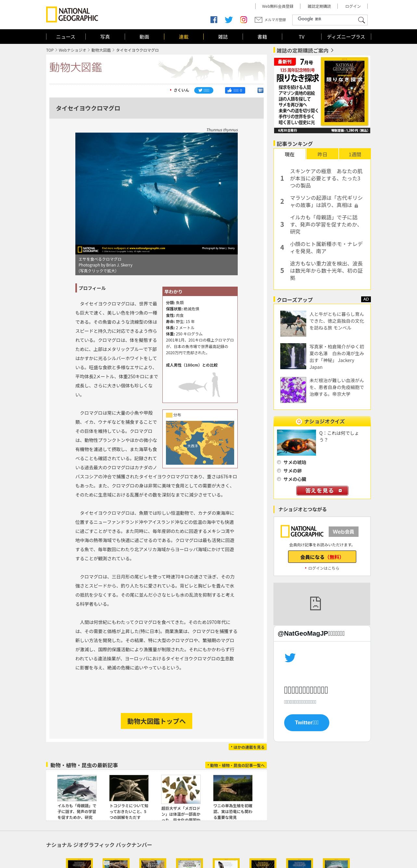Click the Atlantic 分布 distribution map
The width and height of the screenshot is (417, 868).
pos(200,442)
